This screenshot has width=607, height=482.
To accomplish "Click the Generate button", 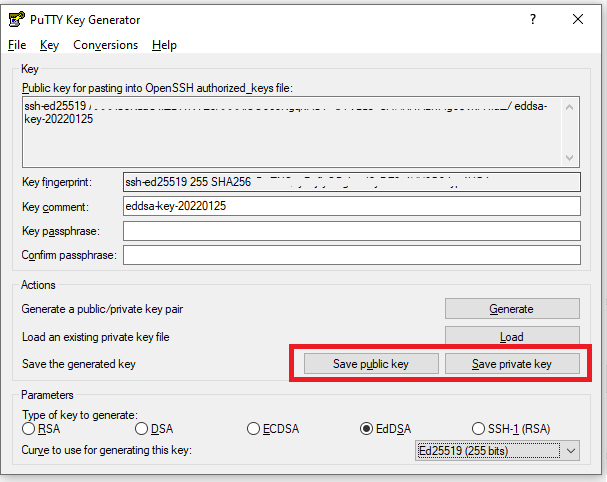I will click(x=512, y=309).
